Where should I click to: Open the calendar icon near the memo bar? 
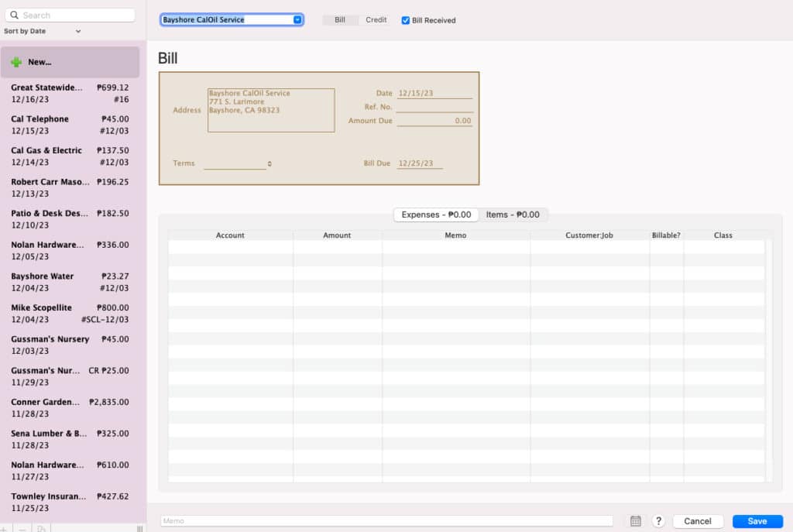(635, 520)
